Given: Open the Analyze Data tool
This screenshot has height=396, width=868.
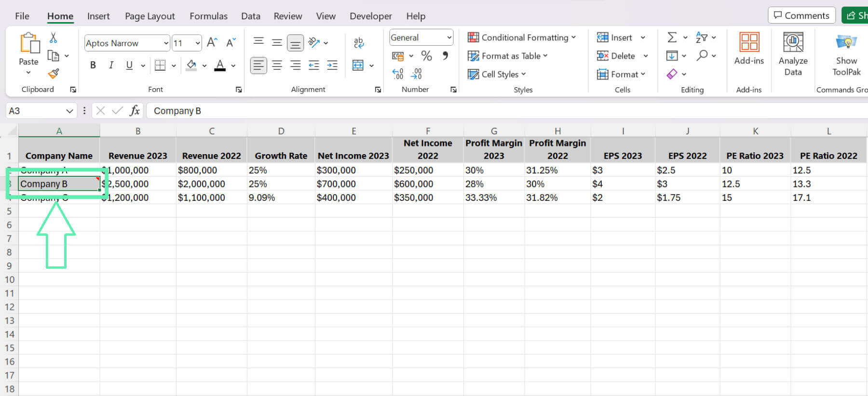Looking at the screenshot, I should pos(793,54).
